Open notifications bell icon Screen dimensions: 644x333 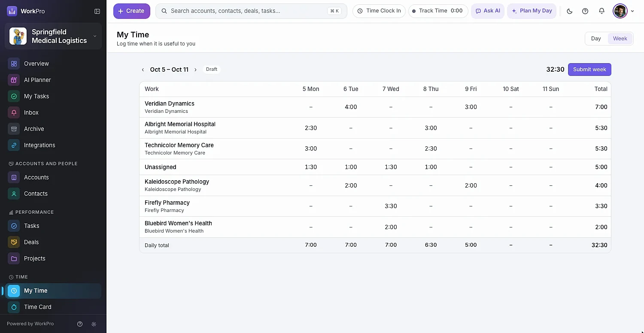click(x=601, y=11)
